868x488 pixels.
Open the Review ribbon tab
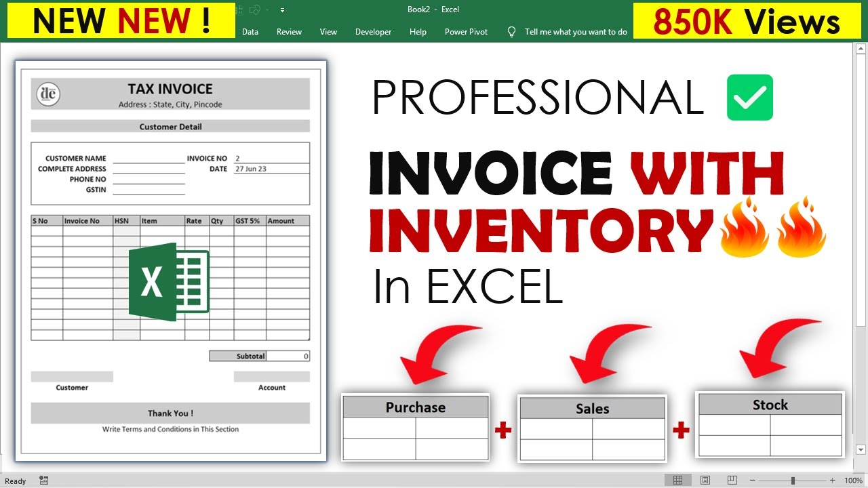290,32
